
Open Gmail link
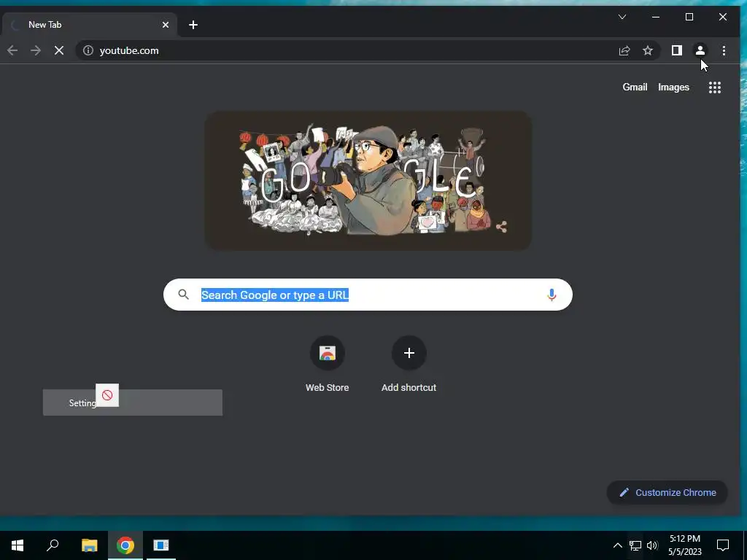635,87
